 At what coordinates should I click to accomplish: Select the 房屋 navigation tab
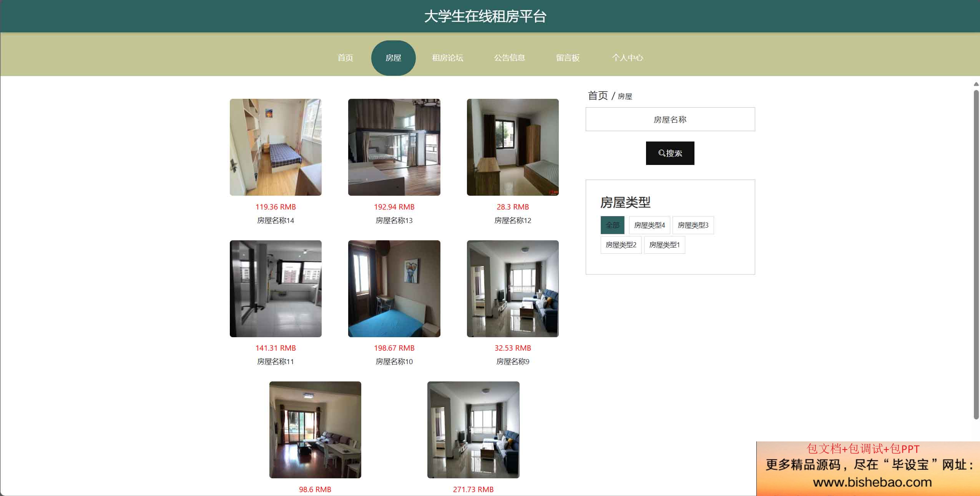[393, 58]
